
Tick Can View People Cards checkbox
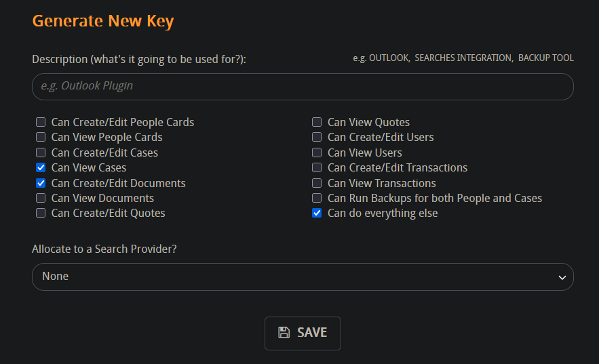(41, 137)
